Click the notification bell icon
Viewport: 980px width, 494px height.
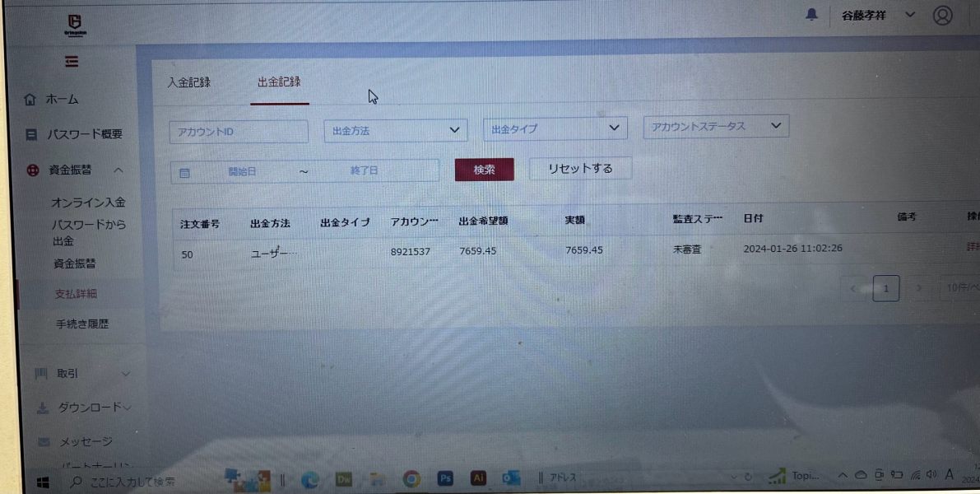(x=811, y=15)
